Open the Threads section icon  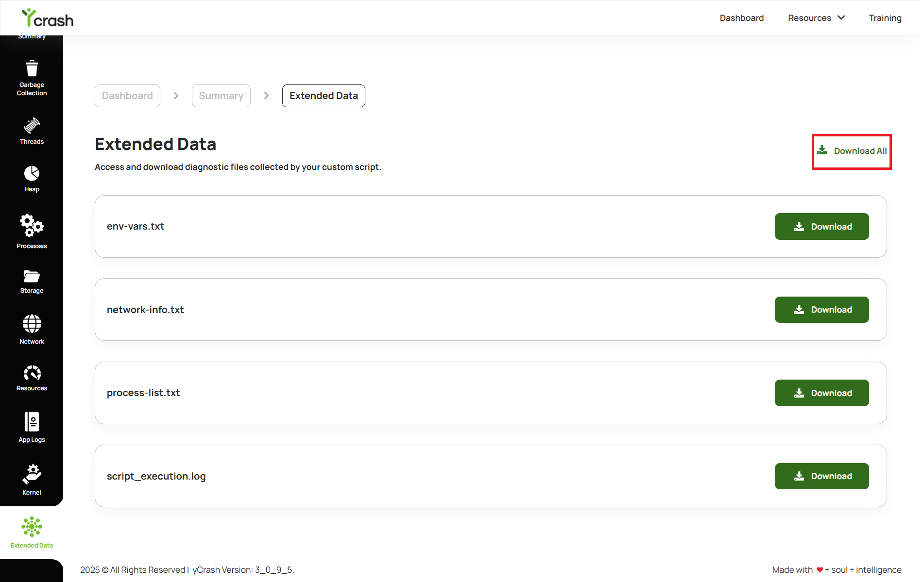tap(32, 125)
